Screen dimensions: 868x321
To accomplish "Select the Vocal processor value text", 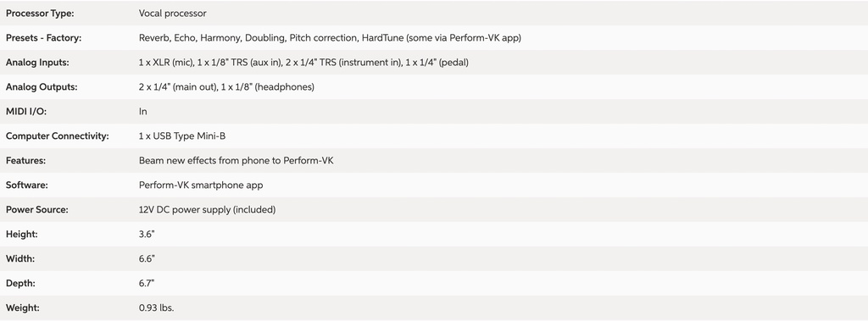I will [x=173, y=14].
